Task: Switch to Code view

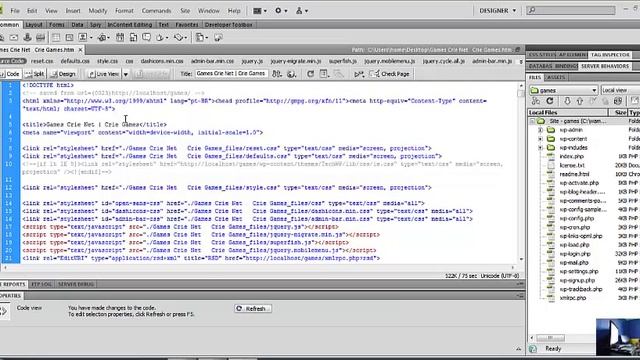Action: 10,74
